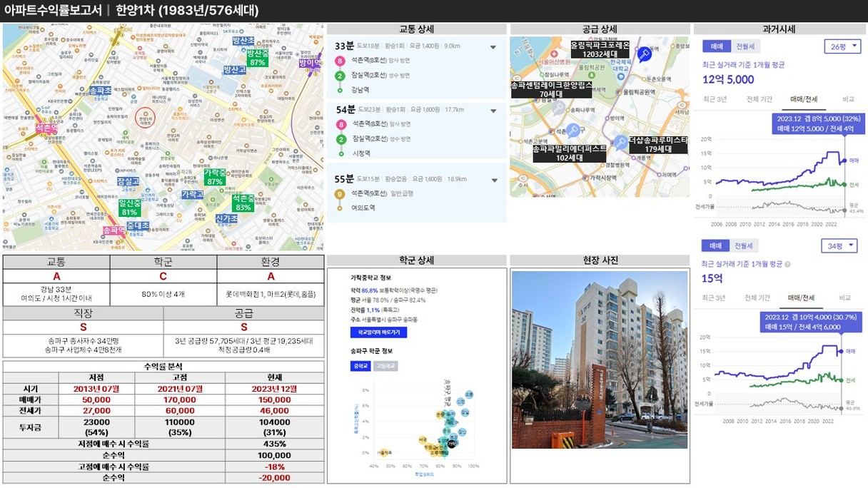Click the help icon next to 34평 1개월 평균
868x488 pixels.
[x=787, y=264]
